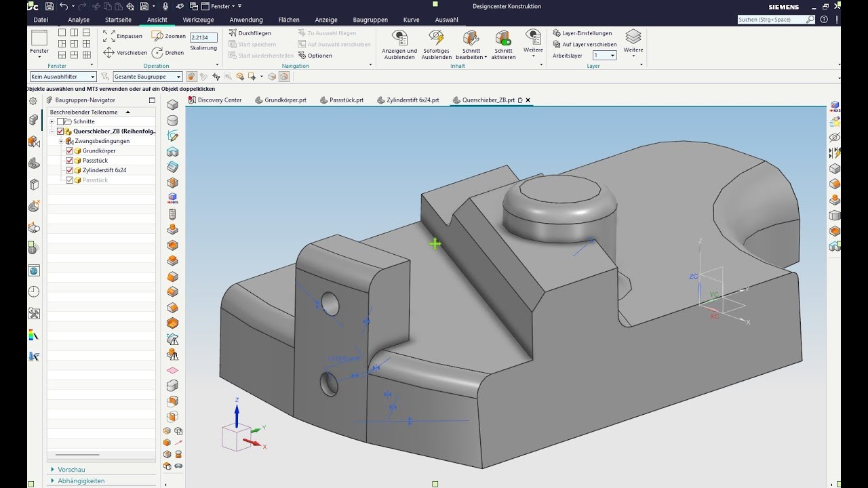The width and height of the screenshot is (868, 488).
Task: Click the Skalierung value field
Action: click(203, 37)
